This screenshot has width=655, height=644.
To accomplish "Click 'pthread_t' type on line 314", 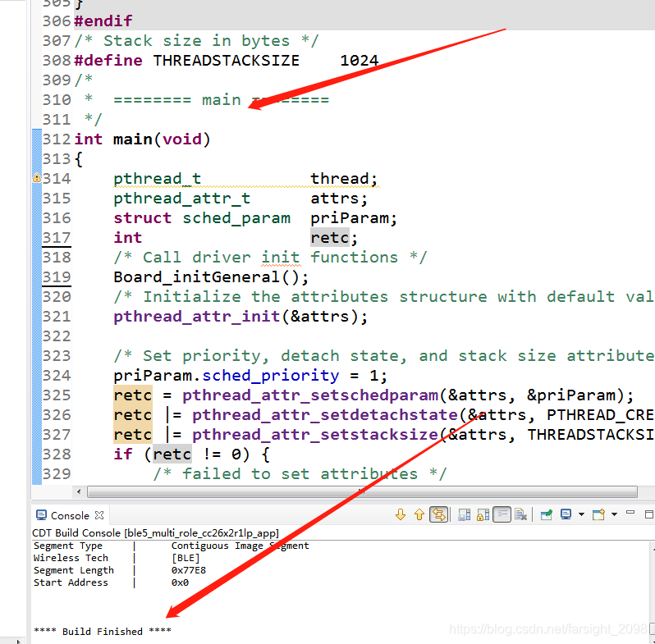I will click(157, 179).
